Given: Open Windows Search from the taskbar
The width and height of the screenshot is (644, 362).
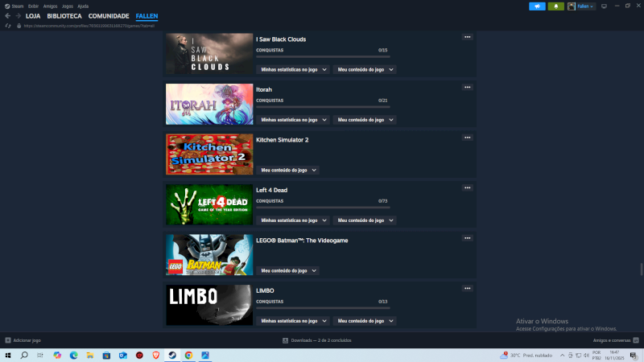Looking at the screenshot, I should (x=24, y=356).
